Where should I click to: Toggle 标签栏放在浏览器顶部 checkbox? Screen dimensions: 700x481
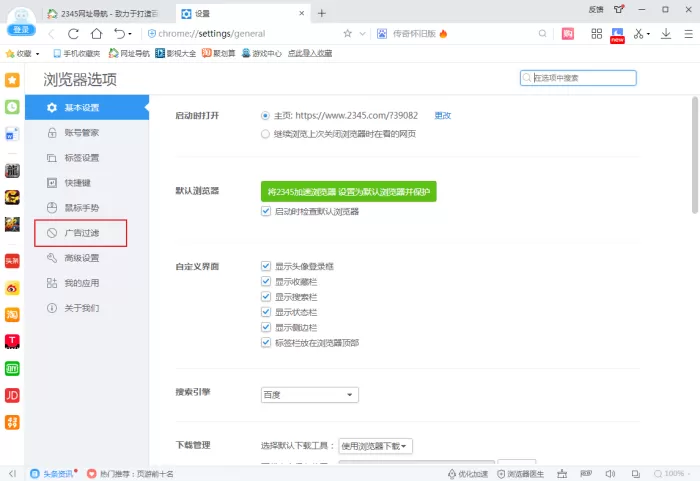(x=266, y=343)
